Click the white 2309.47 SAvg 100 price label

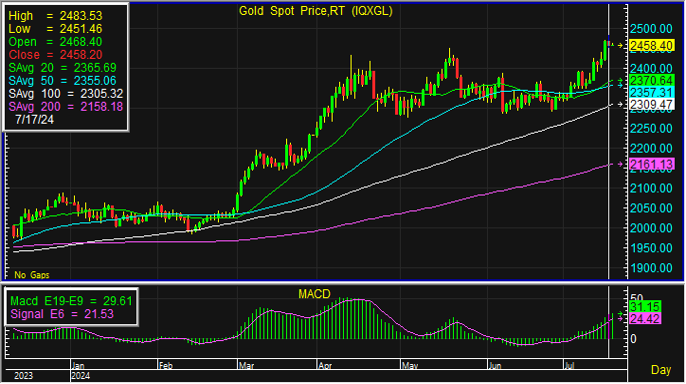click(x=651, y=105)
